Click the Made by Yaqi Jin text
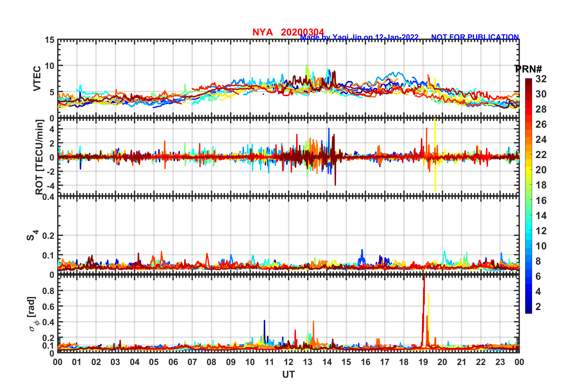Screen dimensions: 577x392 [359, 37]
